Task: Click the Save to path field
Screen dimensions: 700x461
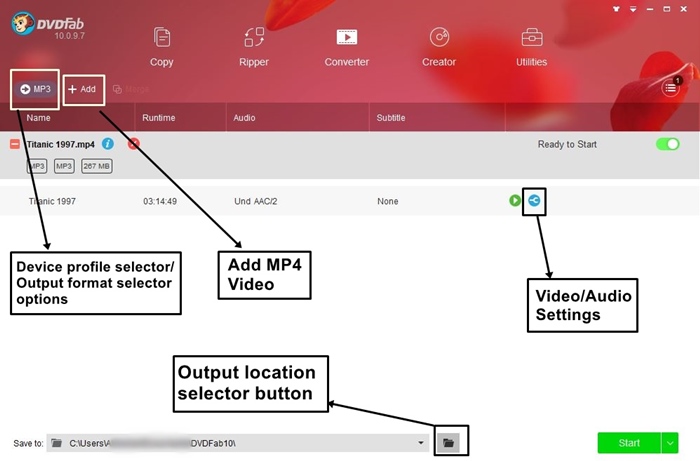Action: [x=238, y=443]
